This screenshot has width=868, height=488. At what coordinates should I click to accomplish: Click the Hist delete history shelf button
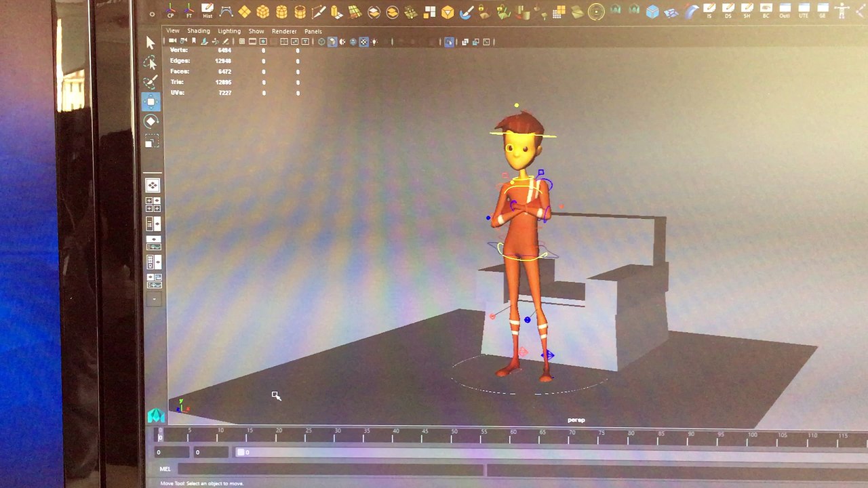point(208,11)
